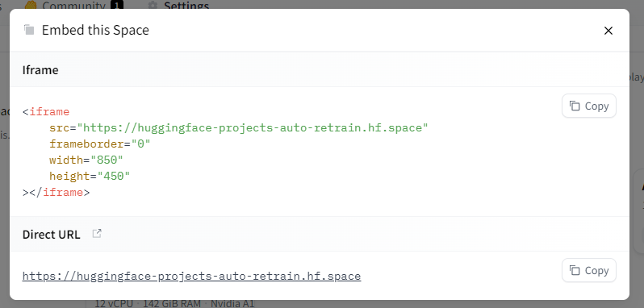Close the Embed this Space dialog

pyautogui.click(x=608, y=31)
